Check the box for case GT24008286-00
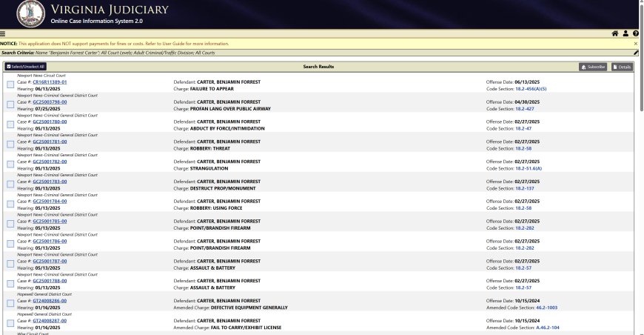The image size is (644, 335). 10,303
